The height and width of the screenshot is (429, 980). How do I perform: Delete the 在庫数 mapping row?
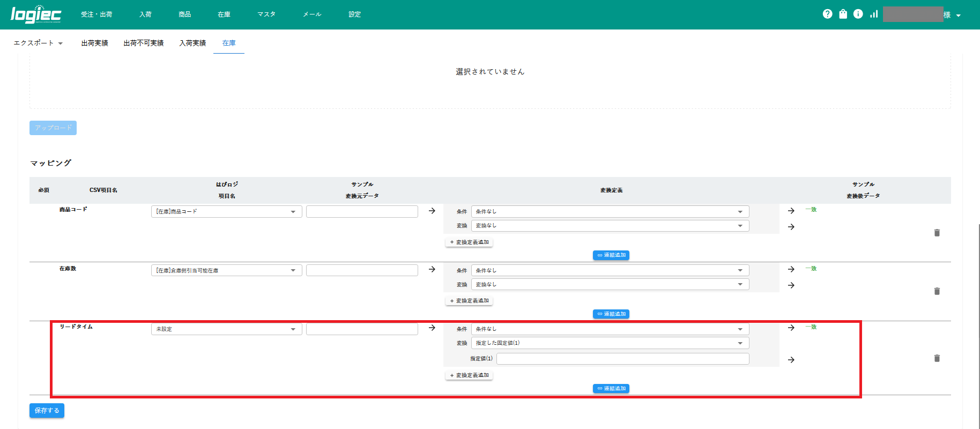point(937,291)
